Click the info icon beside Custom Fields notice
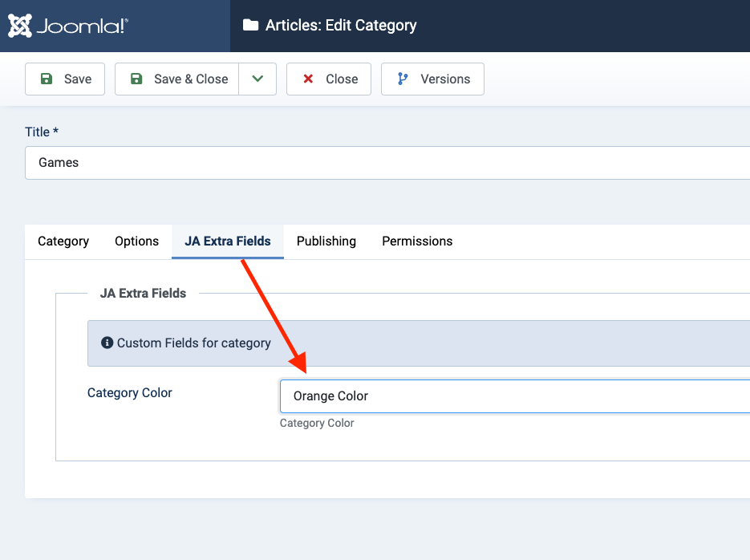The height and width of the screenshot is (560, 750). (107, 343)
